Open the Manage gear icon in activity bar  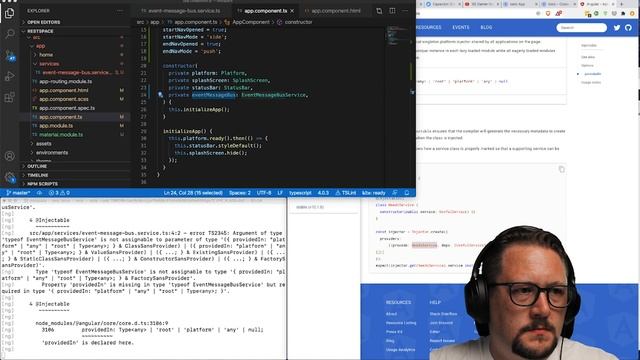[10, 177]
